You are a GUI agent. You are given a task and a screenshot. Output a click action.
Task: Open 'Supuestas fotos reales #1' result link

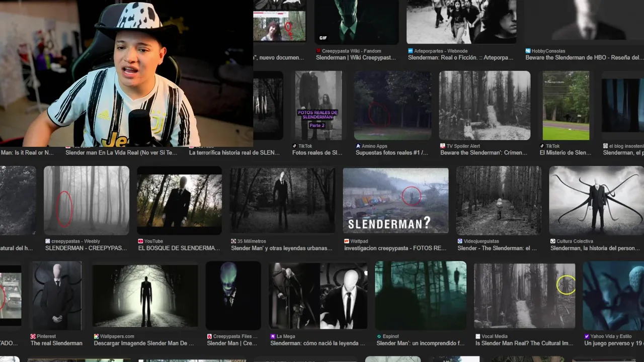392,153
